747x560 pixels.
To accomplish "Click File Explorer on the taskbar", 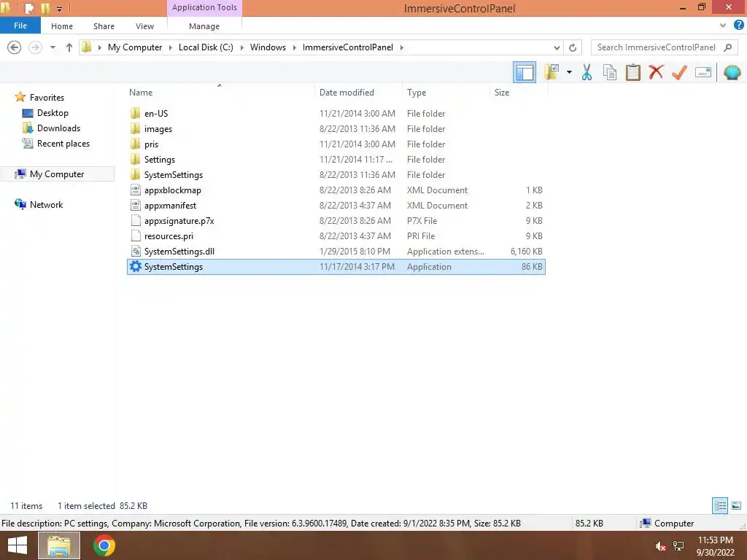I will (59, 545).
